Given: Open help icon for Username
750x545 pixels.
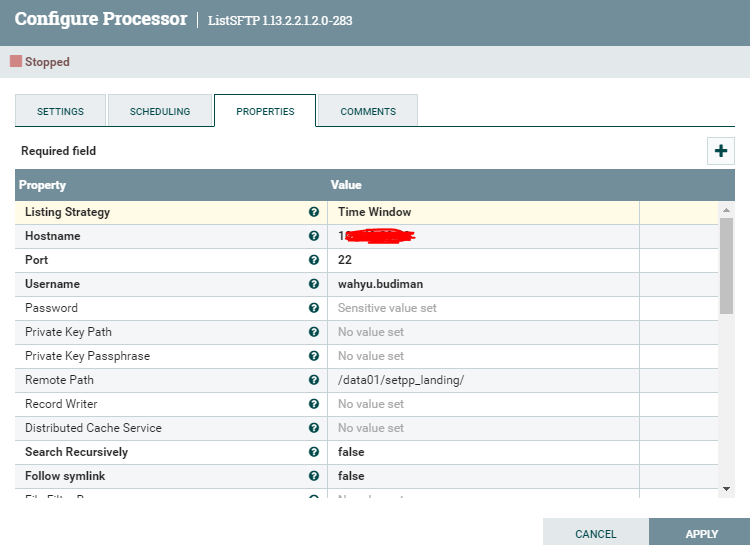Looking at the screenshot, I should click(x=314, y=284).
